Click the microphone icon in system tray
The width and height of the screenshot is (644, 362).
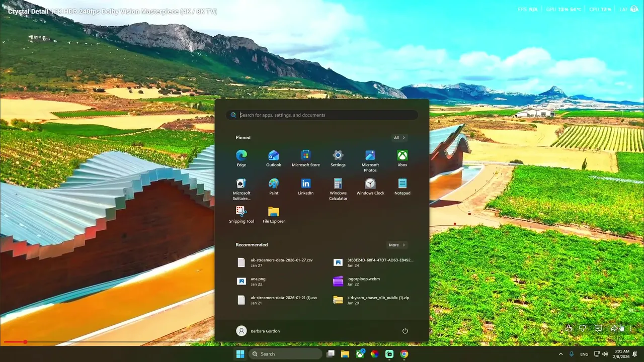tap(572, 354)
